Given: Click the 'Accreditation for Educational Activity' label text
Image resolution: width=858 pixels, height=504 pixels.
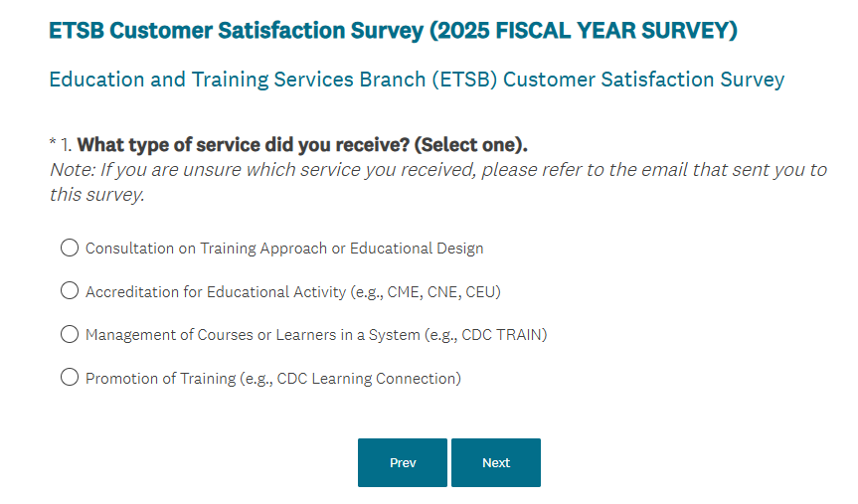Looking at the screenshot, I should click(x=216, y=292).
